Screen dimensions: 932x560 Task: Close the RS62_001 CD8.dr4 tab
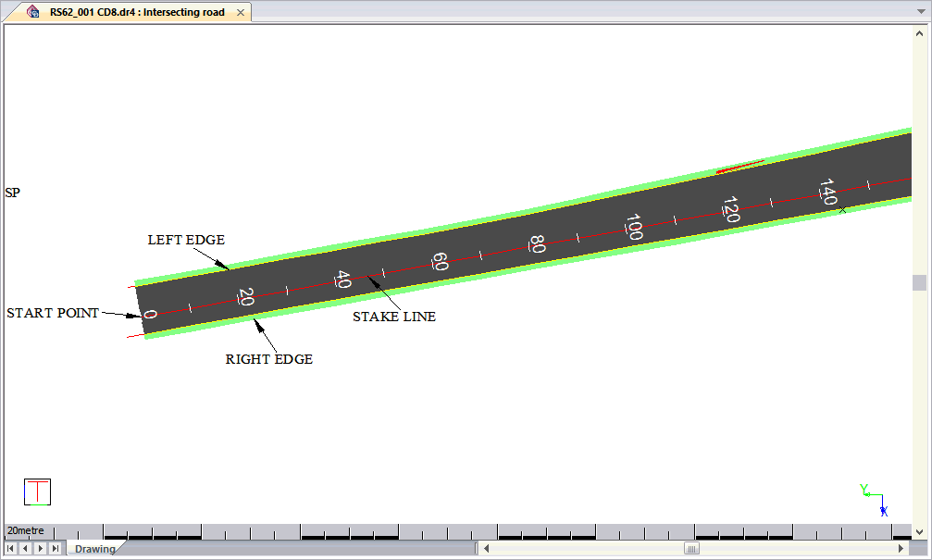(241, 13)
